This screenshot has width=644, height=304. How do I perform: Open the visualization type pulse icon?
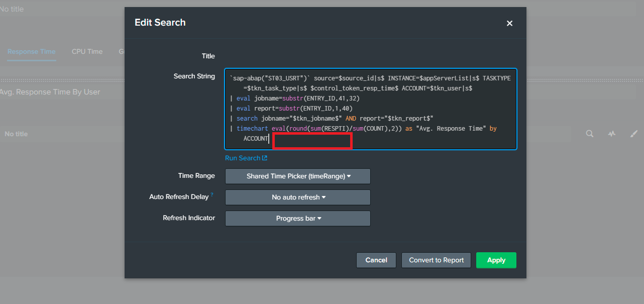pyautogui.click(x=612, y=134)
